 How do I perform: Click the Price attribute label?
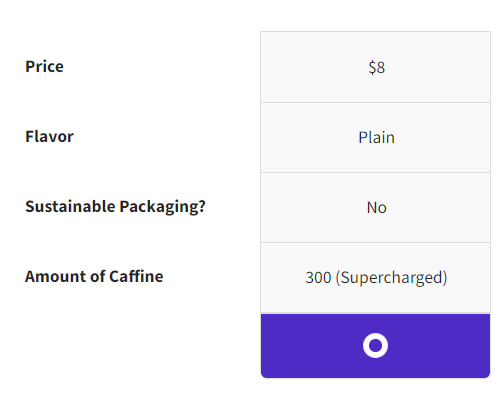[44, 66]
